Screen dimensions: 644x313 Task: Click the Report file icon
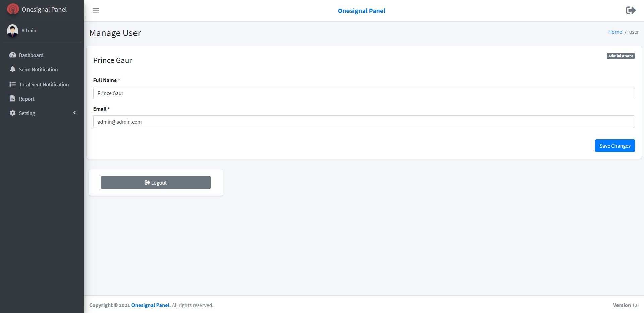click(x=13, y=99)
